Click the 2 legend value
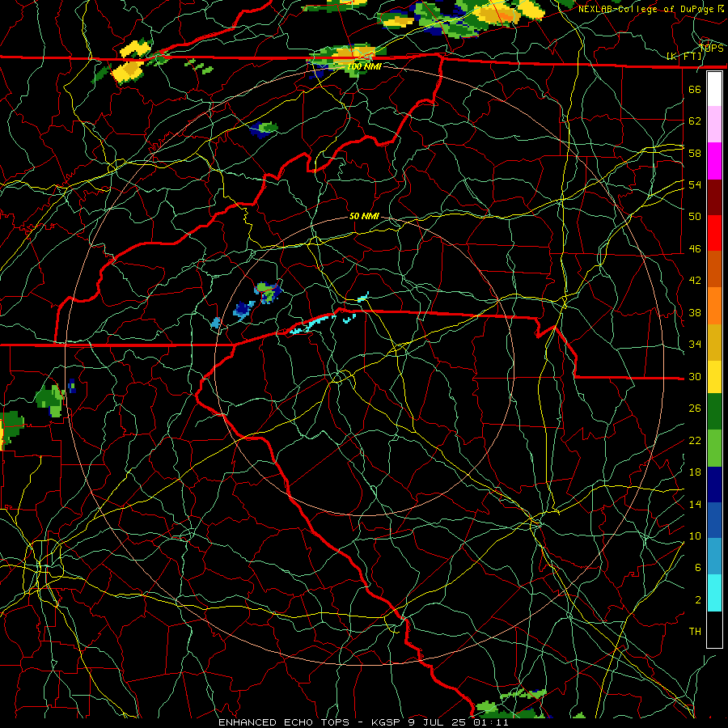This screenshot has height=728, width=728. (698, 600)
